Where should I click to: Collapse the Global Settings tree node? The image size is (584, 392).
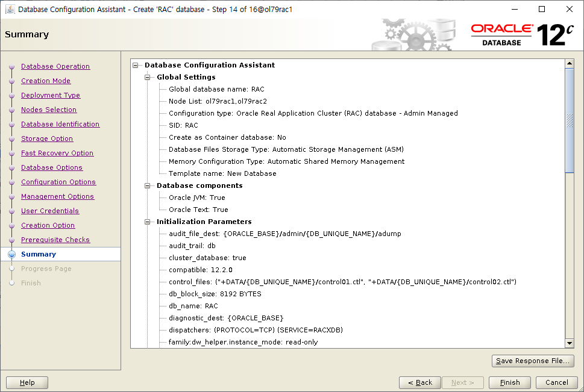[x=148, y=77]
